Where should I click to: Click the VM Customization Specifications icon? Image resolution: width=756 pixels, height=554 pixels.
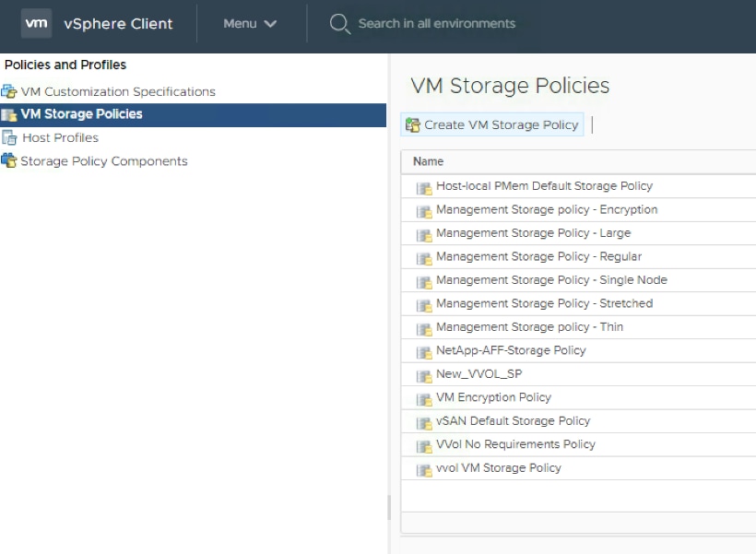(9, 91)
